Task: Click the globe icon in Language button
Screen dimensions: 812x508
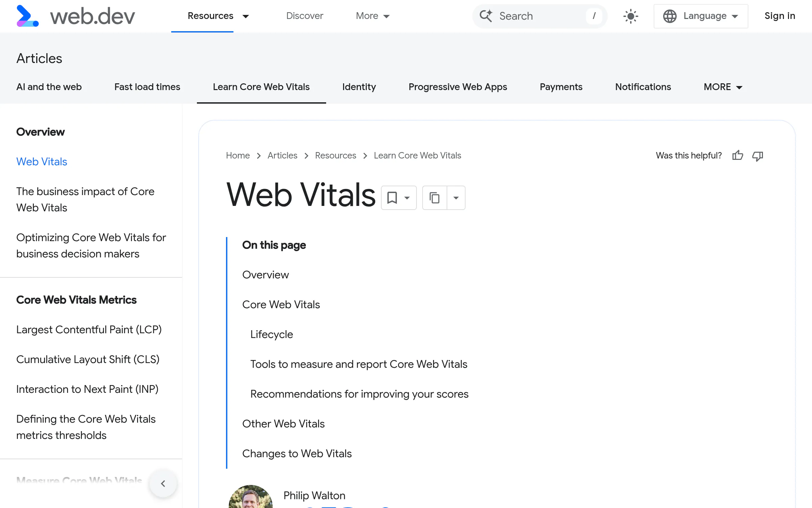Action: [x=670, y=16]
